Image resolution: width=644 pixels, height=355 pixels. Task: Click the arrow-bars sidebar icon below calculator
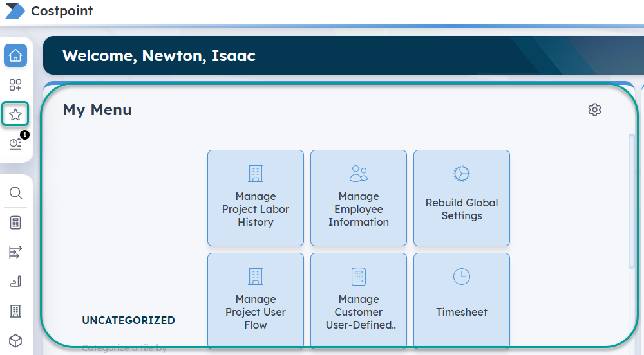coord(15,252)
